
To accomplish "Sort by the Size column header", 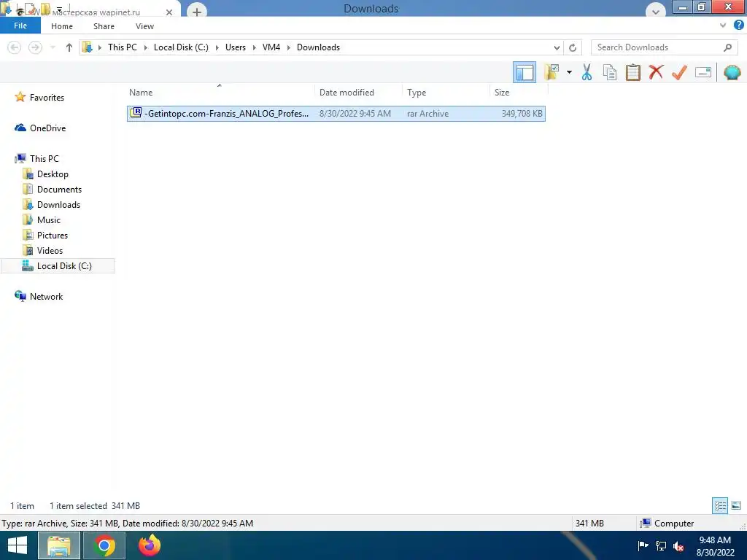I will [502, 93].
